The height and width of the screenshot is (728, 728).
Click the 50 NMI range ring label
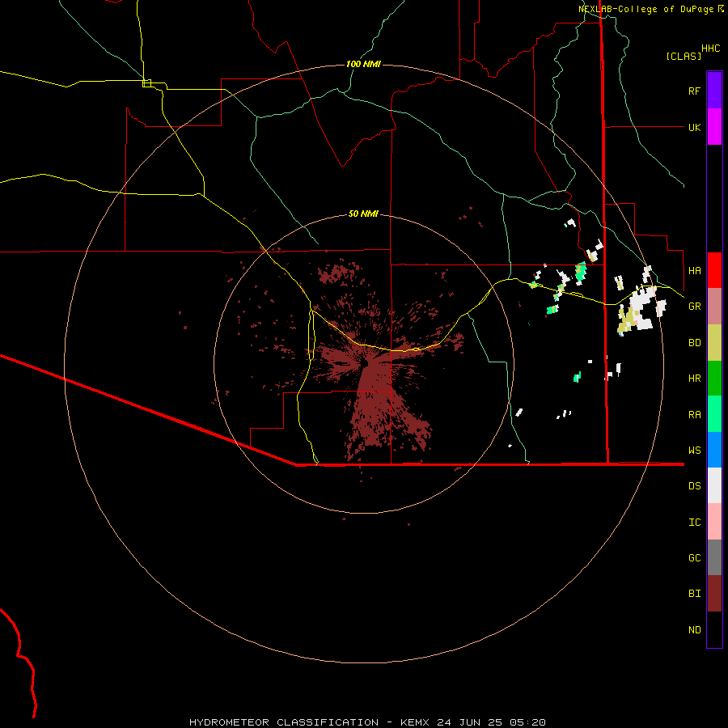click(363, 214)
